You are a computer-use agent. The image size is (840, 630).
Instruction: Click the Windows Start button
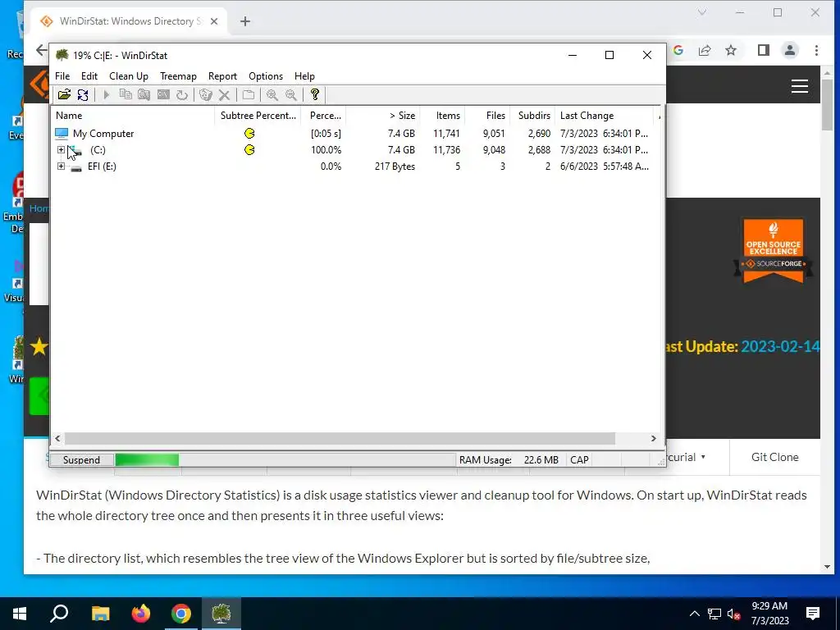click(20, 614)
